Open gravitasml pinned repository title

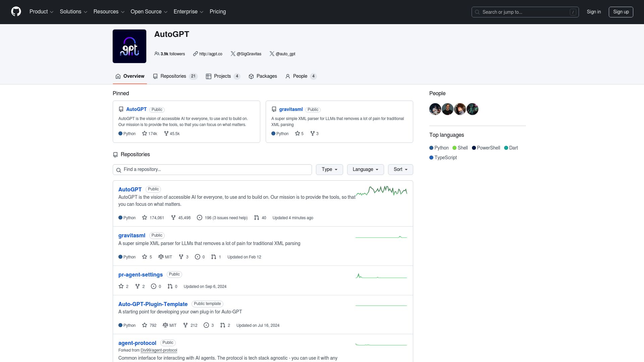coord(291,109)
